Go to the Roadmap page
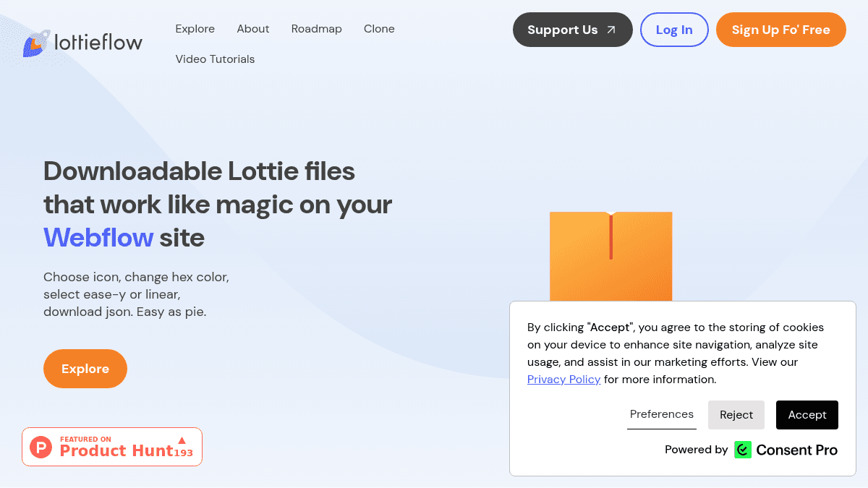This screenshot has width=868, height=488. (x=317, y=29)
